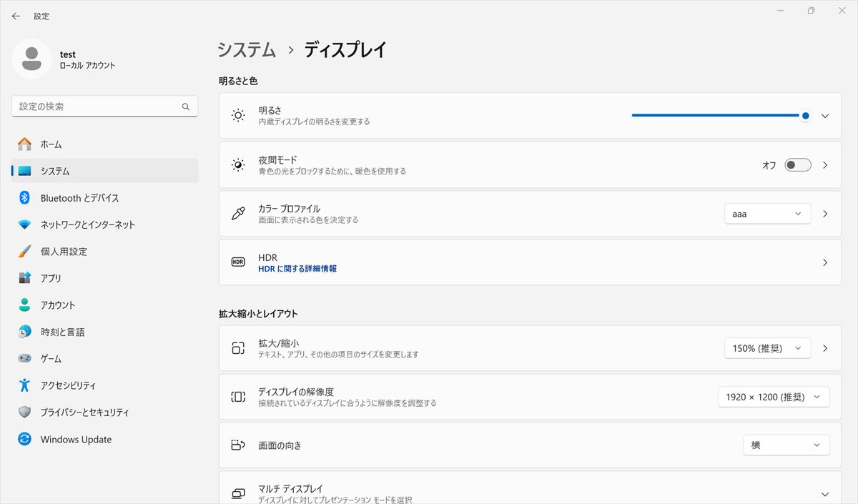Click the System breadcrumb link
Screen dimensions: 858x504
pos(247,50)
